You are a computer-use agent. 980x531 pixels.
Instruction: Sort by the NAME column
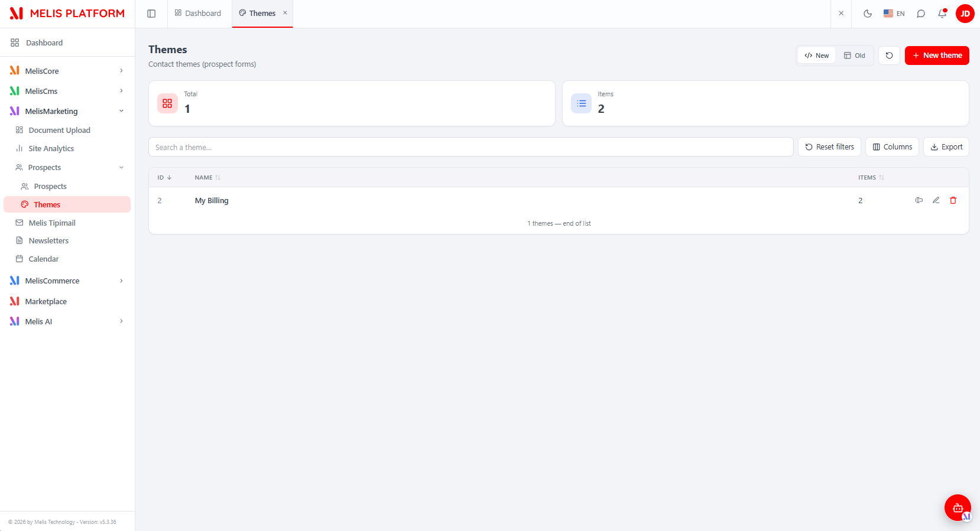pos(207,178)
